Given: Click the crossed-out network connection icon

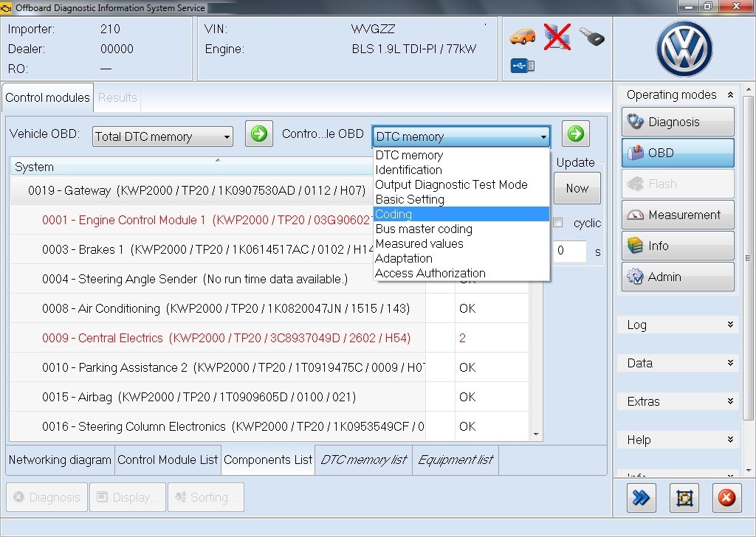Looking at the screenshot, I should click(557, 37).
